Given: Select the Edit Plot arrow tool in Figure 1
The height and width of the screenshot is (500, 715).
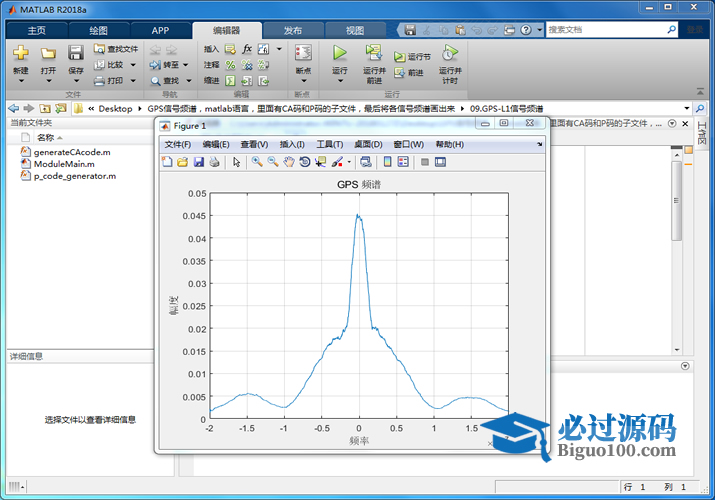Looking at the screenshot, I should pos(237,162).
